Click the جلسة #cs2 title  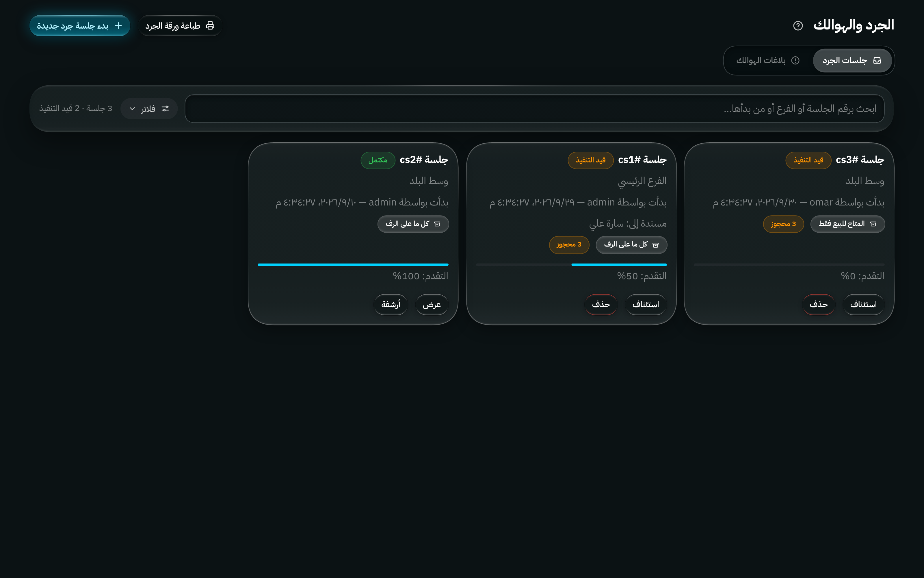424,160
